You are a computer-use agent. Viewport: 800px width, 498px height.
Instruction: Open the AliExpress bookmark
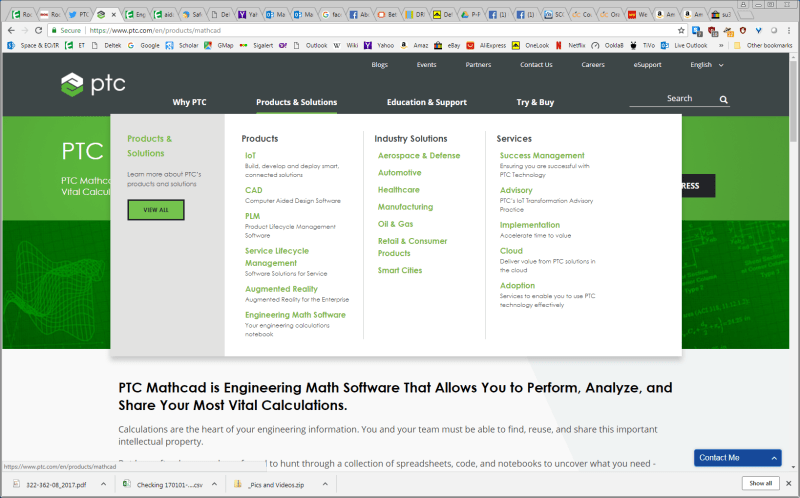[x=486, y=45]
